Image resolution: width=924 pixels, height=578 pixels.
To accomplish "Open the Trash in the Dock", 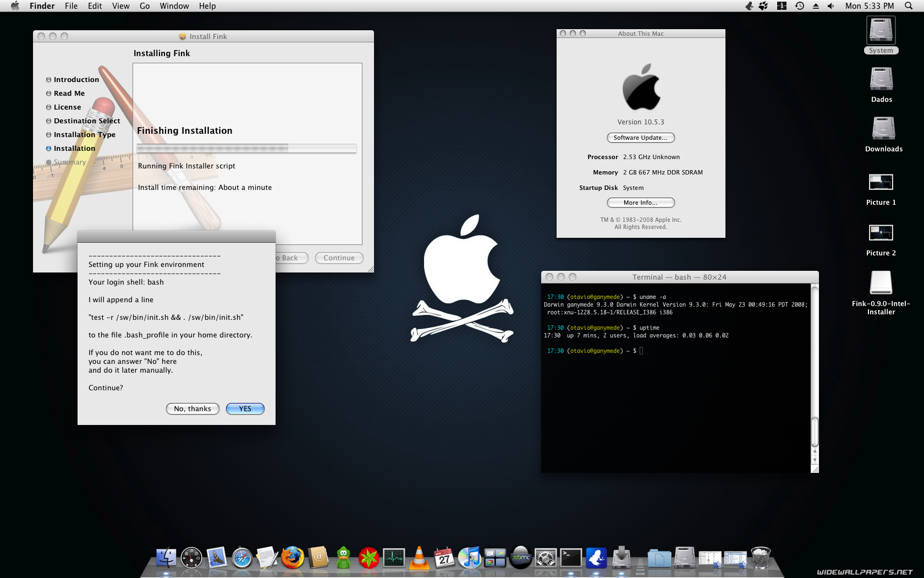I will tap(761, 558).
